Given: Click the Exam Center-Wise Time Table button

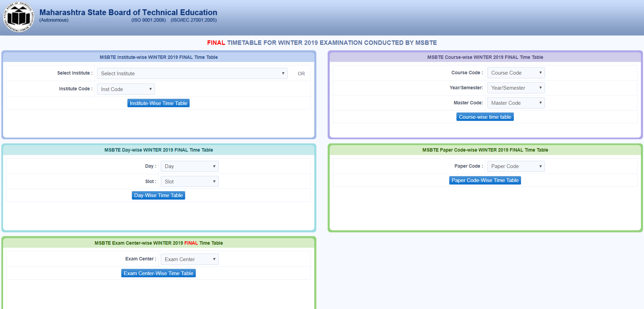Looking at the screenshot, I should 158,273.
